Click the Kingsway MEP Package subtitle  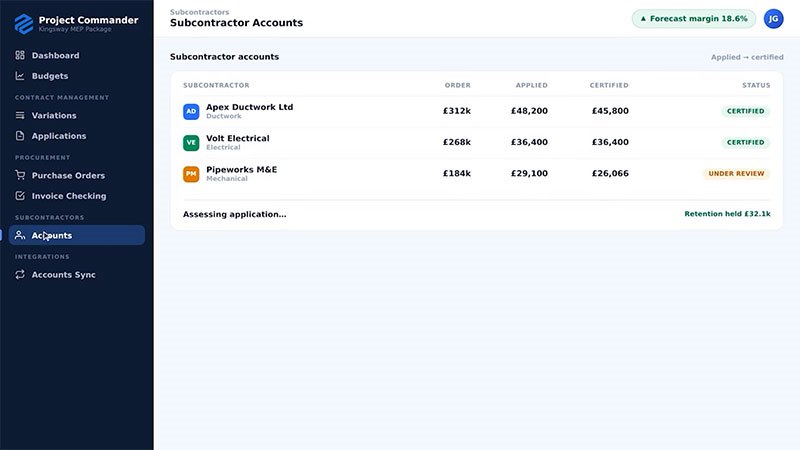[x=75, y=29]
